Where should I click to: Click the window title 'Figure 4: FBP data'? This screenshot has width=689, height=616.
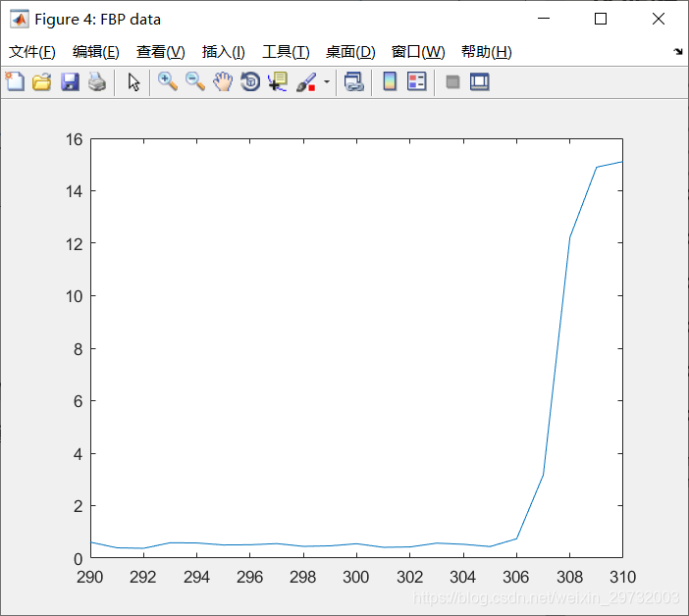(97, 20)
